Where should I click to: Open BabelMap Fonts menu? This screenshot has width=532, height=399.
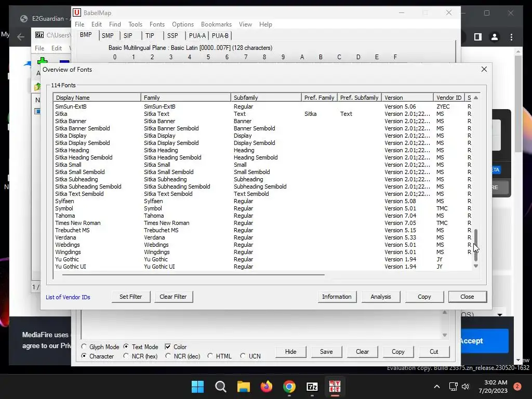click(x=157, y=24)
